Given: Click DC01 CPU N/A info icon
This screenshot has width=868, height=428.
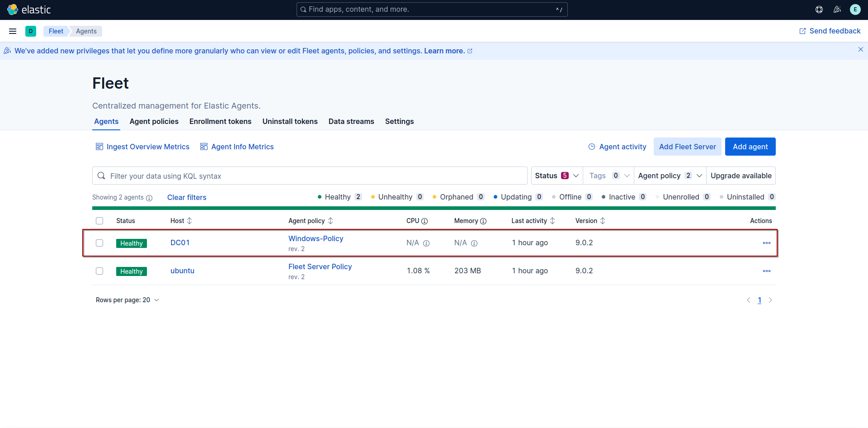Looking at the screenshot, I should 426,243.
